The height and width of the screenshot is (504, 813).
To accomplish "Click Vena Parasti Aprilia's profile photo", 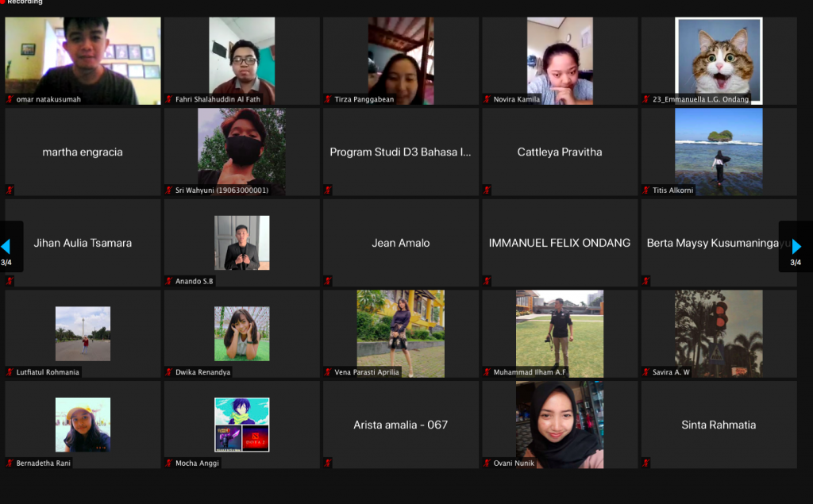I will (x=401, y=333).
